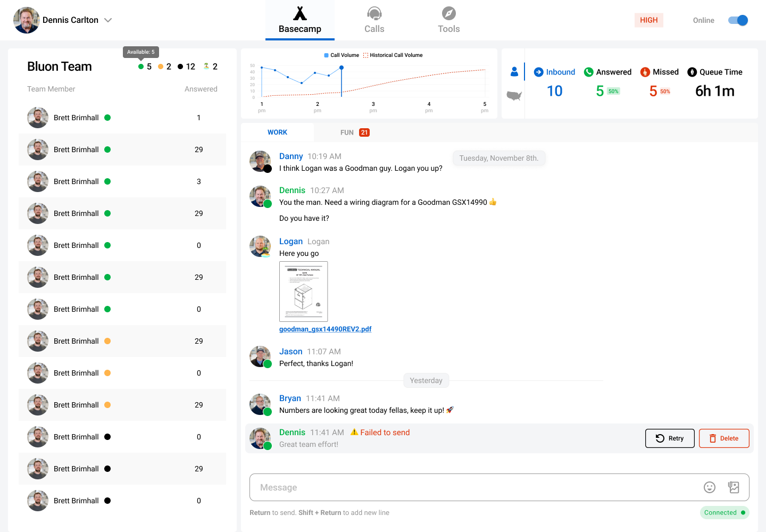Toggle Historical Call Volume legend item
The width and height of the screenshot is (766, 532).
click(x=393, y=55)
